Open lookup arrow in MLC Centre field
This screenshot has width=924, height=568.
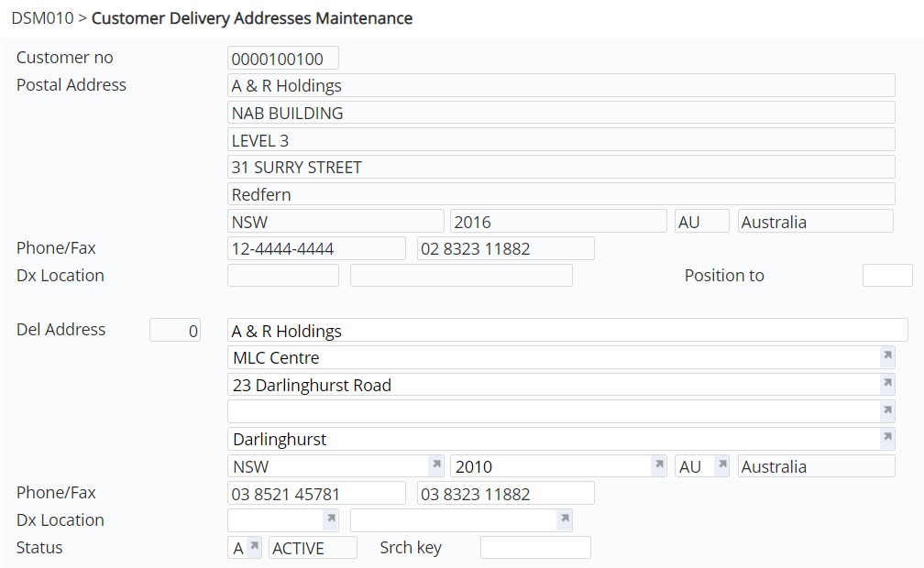click(886, 356)
